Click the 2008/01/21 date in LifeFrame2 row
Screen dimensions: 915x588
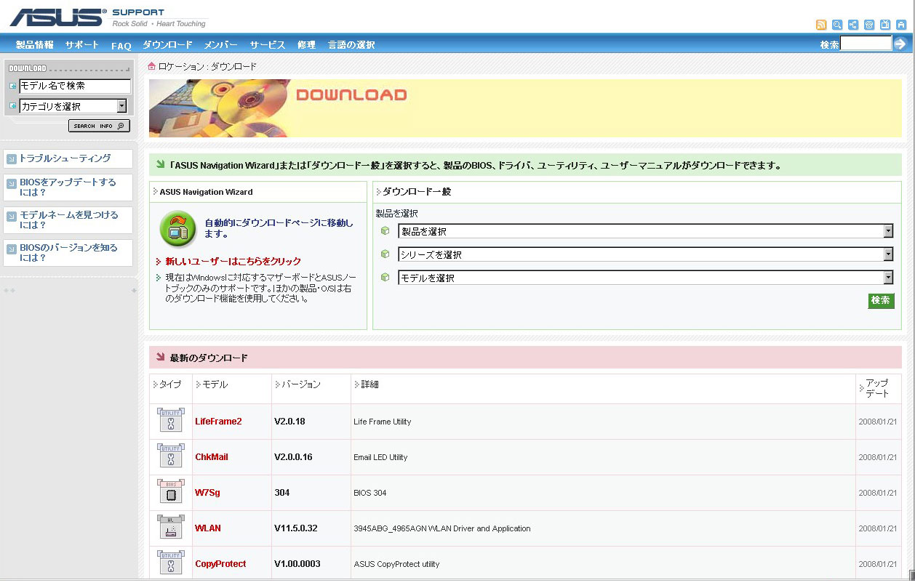point(879,422)
